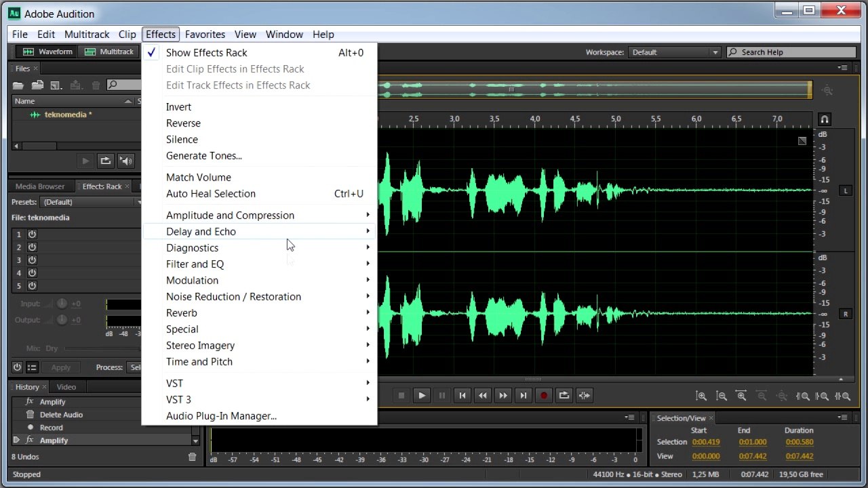The height and width of the screenshot is (488, 868).
Task: Click the Files panel auto-play speaker icon
Action: [x=125, y=161]
